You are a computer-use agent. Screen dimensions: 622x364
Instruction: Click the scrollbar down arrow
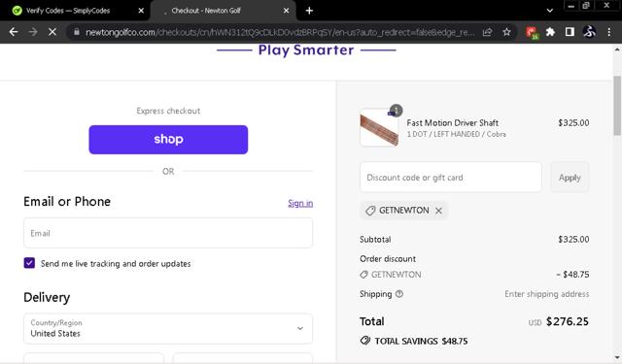(617, 357)
